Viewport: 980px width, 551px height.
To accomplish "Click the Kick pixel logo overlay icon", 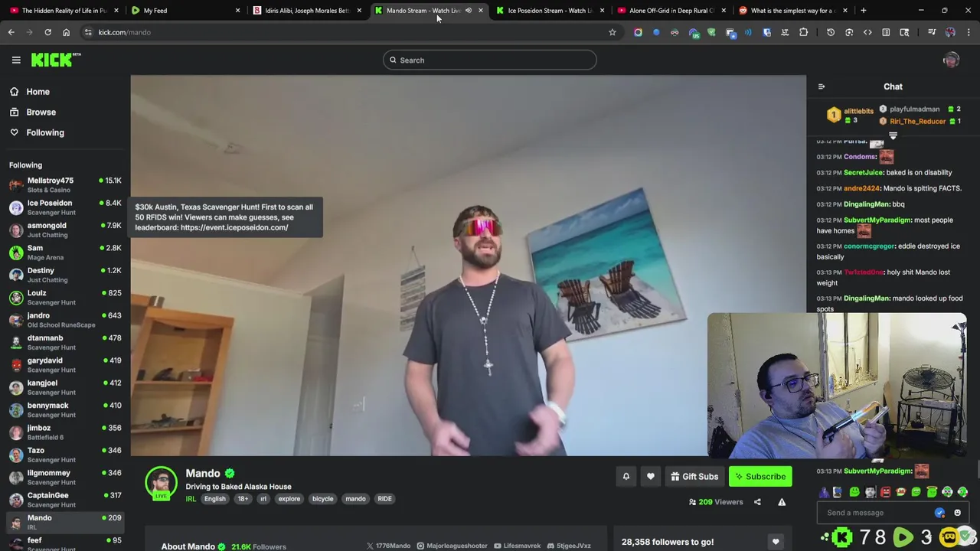I will coord(842,538).
